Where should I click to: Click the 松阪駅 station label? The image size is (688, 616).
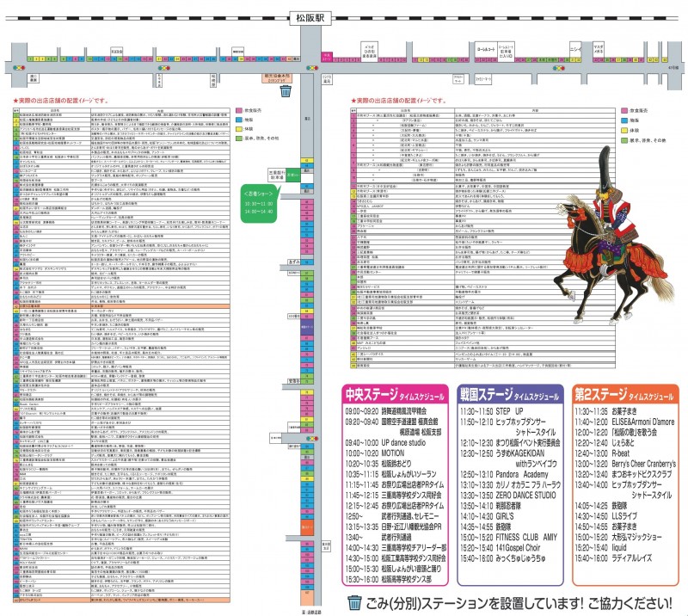click(324, 15)
